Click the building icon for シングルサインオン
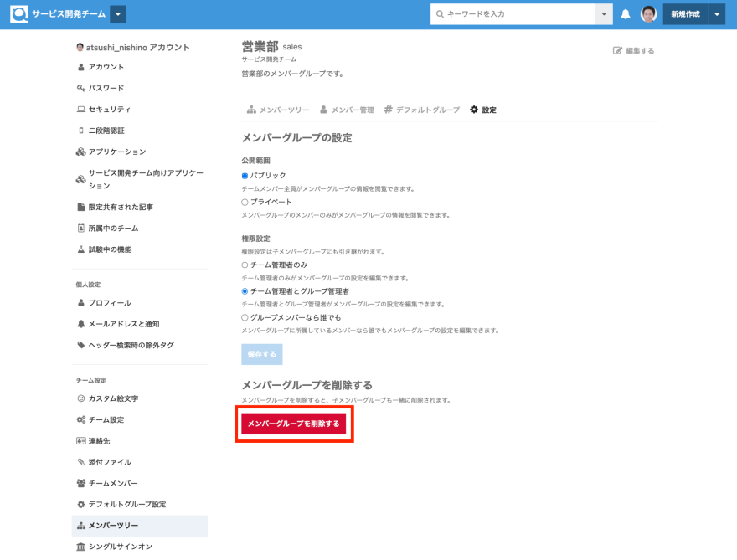This screenshot has height=560, width=737. (81, 547)
